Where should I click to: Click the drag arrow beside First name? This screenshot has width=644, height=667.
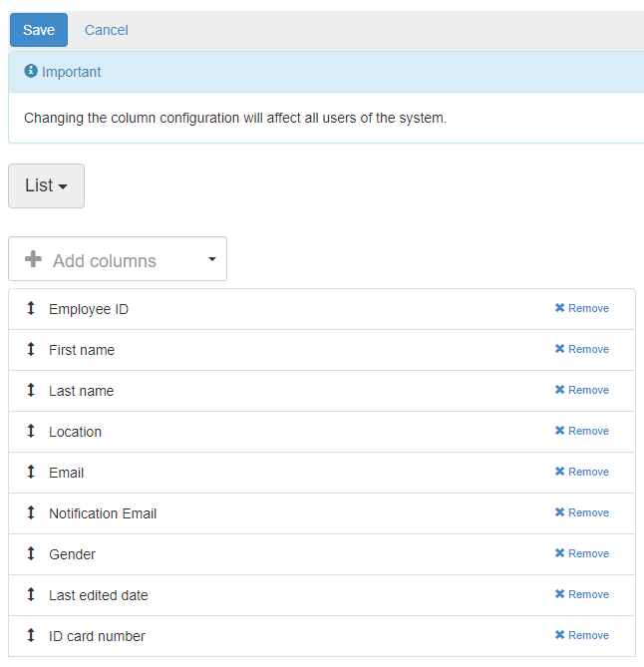pyautogui.click(x=31, y=350)
